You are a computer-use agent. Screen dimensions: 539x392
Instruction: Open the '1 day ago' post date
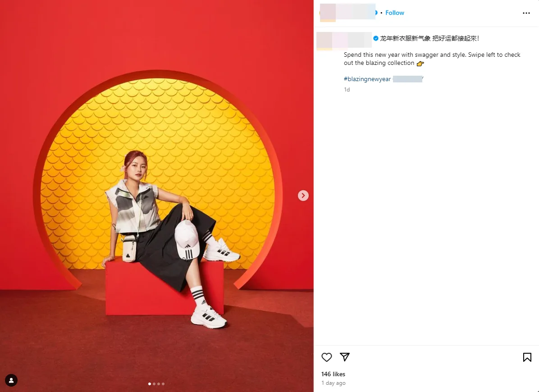[333, 383]
